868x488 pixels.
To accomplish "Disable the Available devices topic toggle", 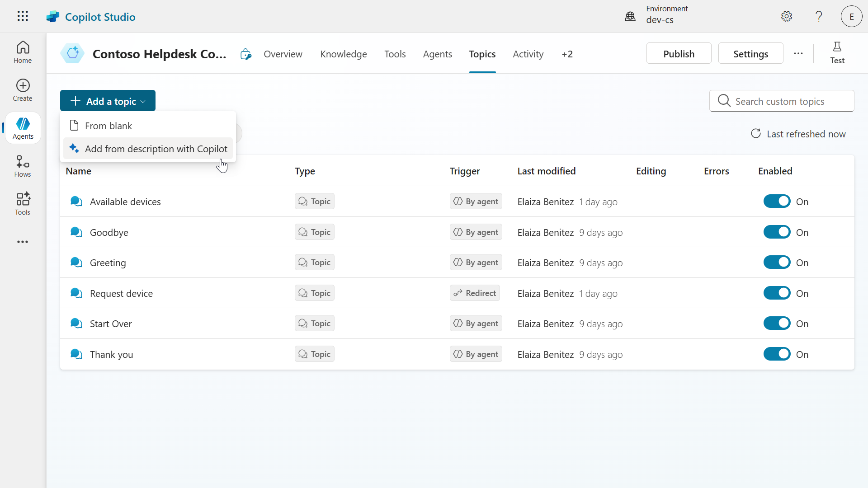I will tap(777, 202).
